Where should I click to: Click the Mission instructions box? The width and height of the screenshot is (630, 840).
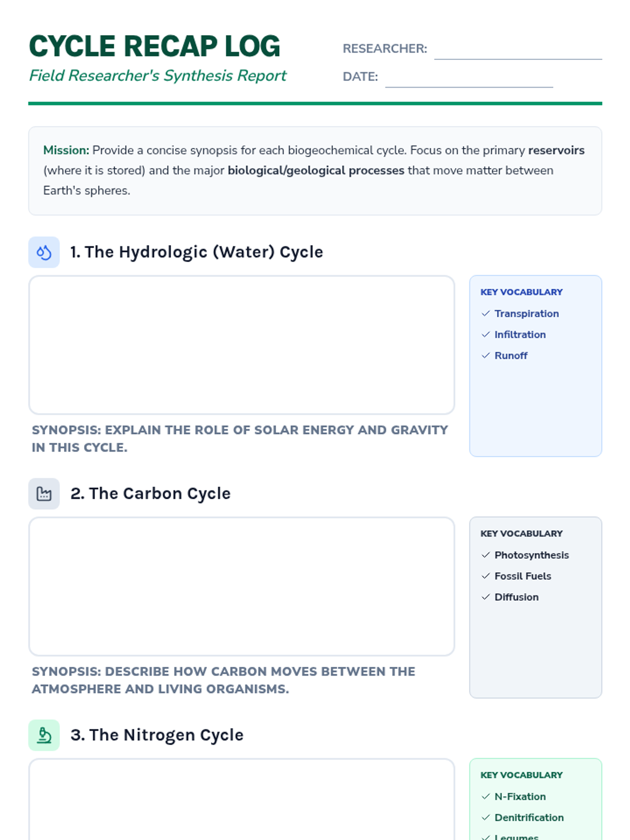tap(315, 171)
